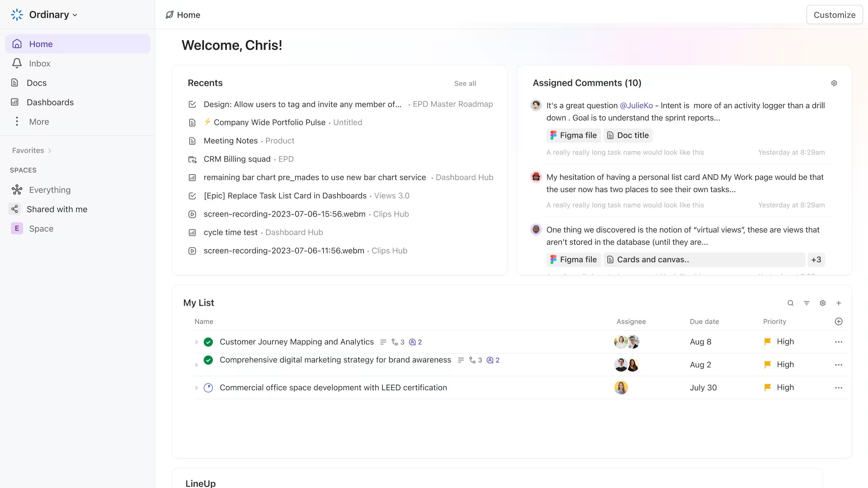Toggle status of Comprehensive digital marketing task
This screenshot has width=868, height=488.
pyautogui.click(x=208, y=360)
